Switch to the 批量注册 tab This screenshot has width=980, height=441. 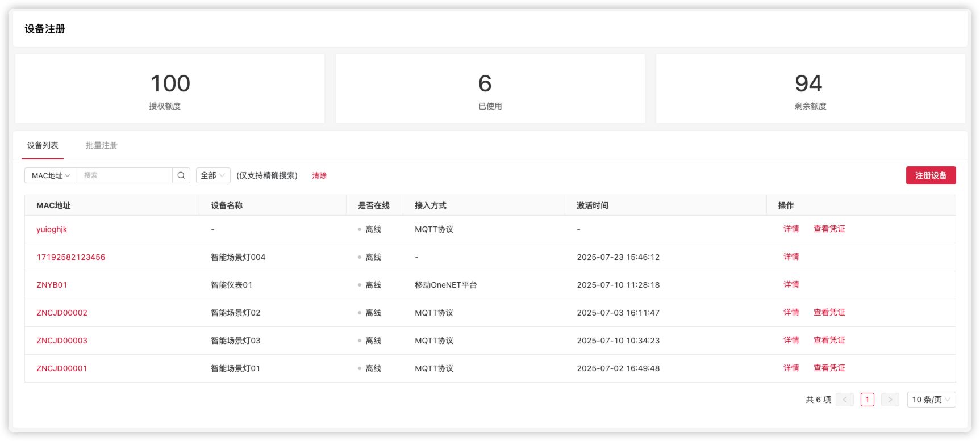coord(102,145)
